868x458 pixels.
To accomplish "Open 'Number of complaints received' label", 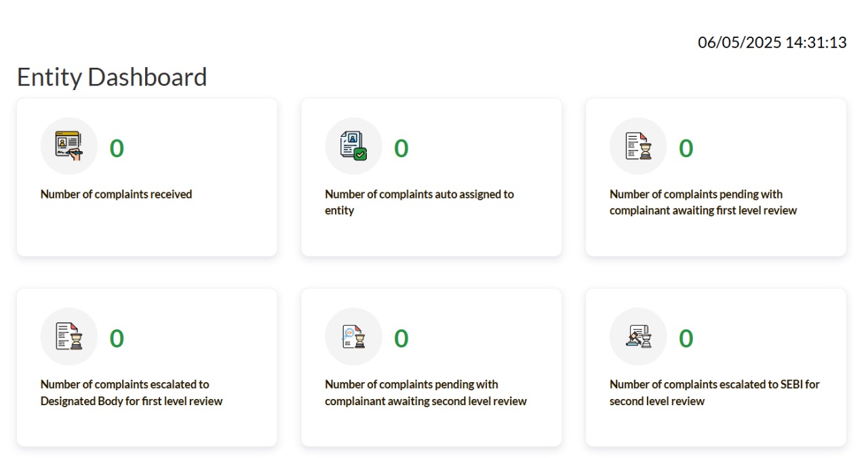I will [116, 194].
